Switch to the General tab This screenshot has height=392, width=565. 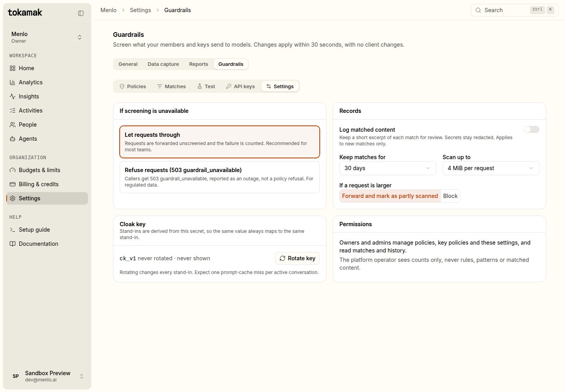pyautogui.click(x=128, y=64)
